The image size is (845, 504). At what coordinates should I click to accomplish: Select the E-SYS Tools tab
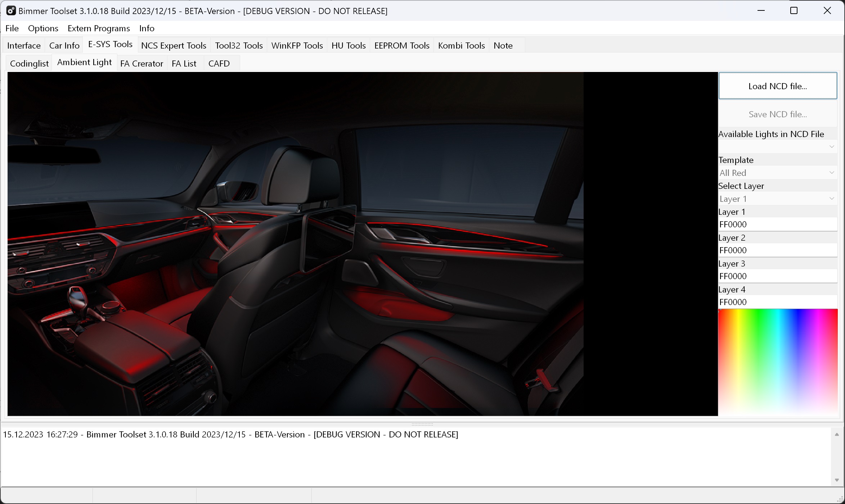110,44
